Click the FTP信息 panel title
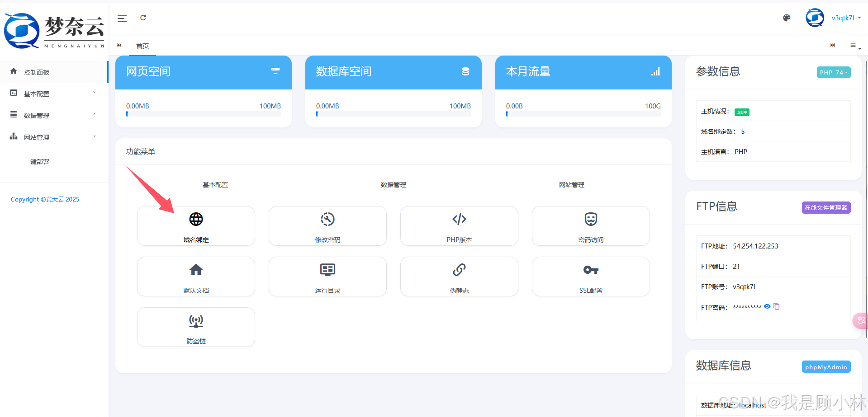 tap(717, 206)
